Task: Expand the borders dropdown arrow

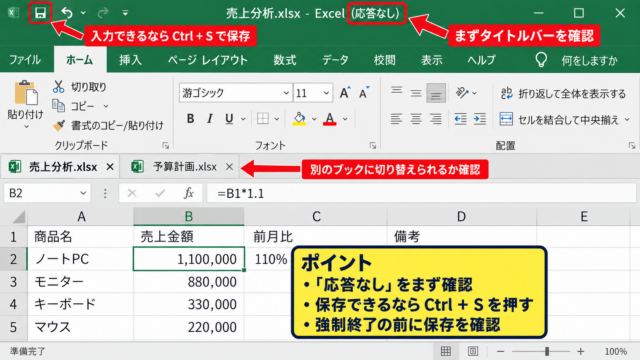Action: point(277,119)
